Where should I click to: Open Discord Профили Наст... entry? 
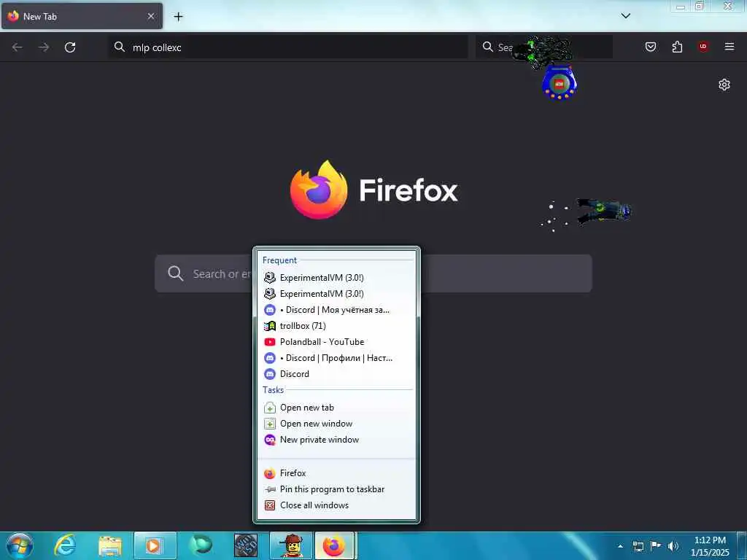(x=336, y=358)
